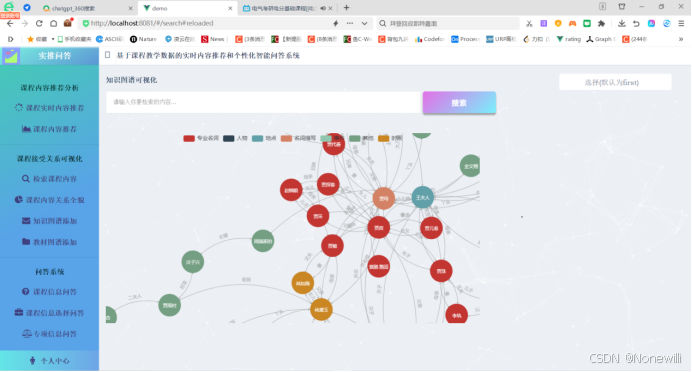Open the Codeforces bookmark

pos(429,39)
